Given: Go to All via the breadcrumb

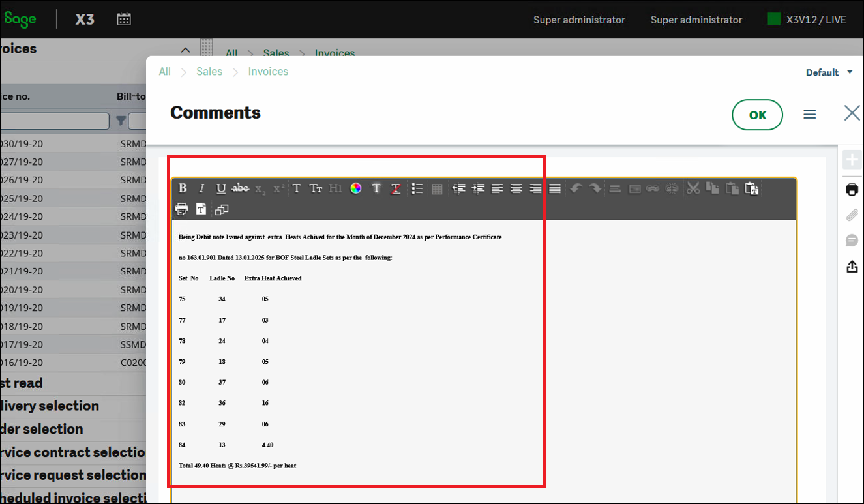Looking at the screenshot, I should [164, 72].
